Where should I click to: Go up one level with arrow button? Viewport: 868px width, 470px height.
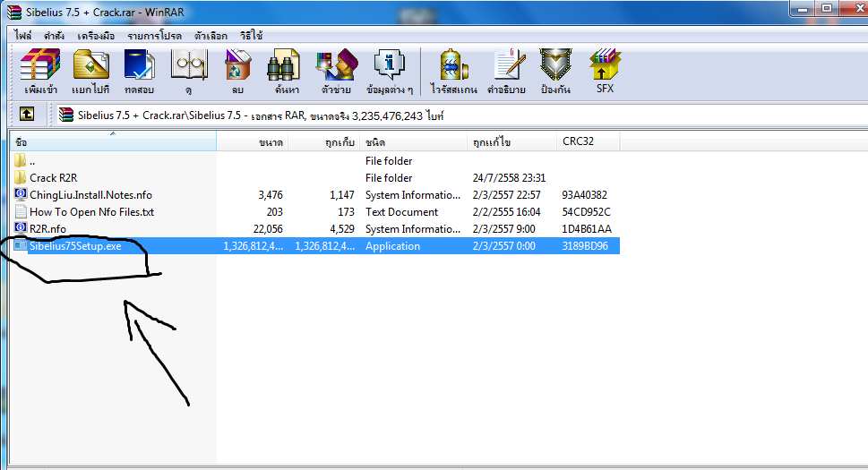coord(27,115)
